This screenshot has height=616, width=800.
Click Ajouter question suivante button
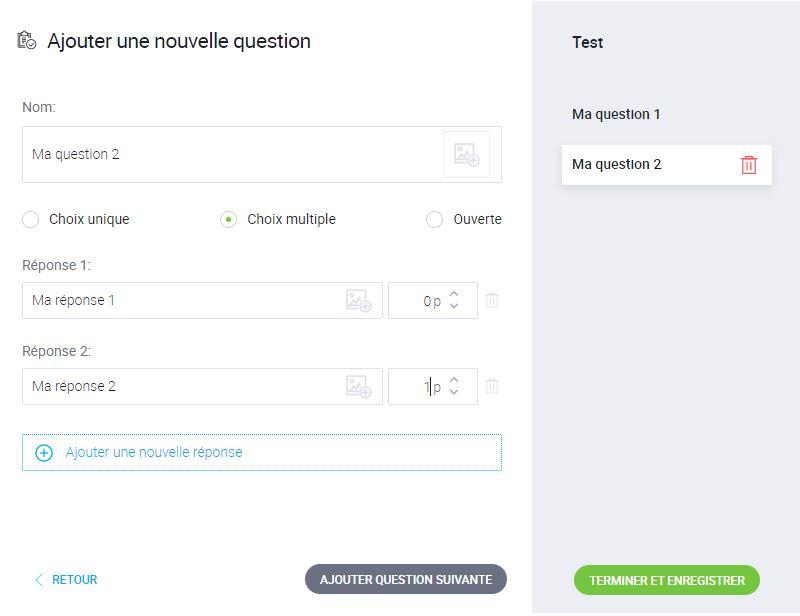406,579
